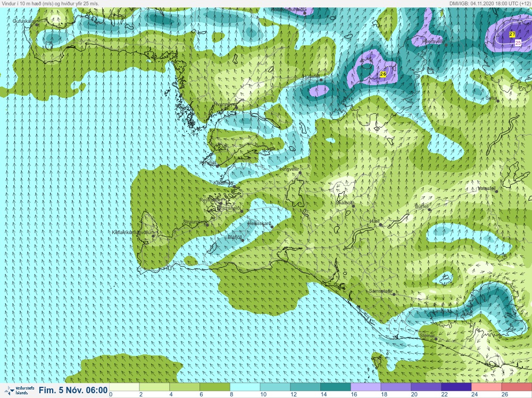Viewport: 532px width, 398px height.
Task: Select the 2–4 m/s legend swatch
Action: [x=154, y=387]
